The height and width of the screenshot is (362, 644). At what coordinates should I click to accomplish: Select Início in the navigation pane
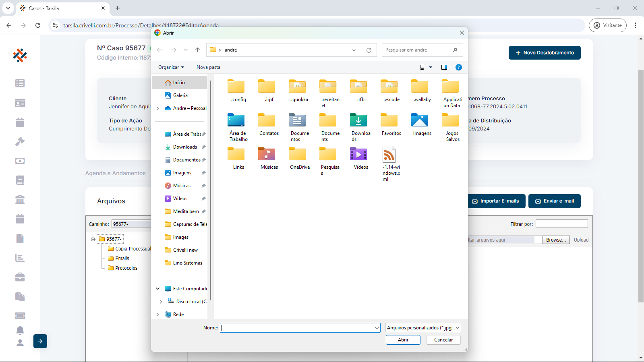click(x=179, y=83)
